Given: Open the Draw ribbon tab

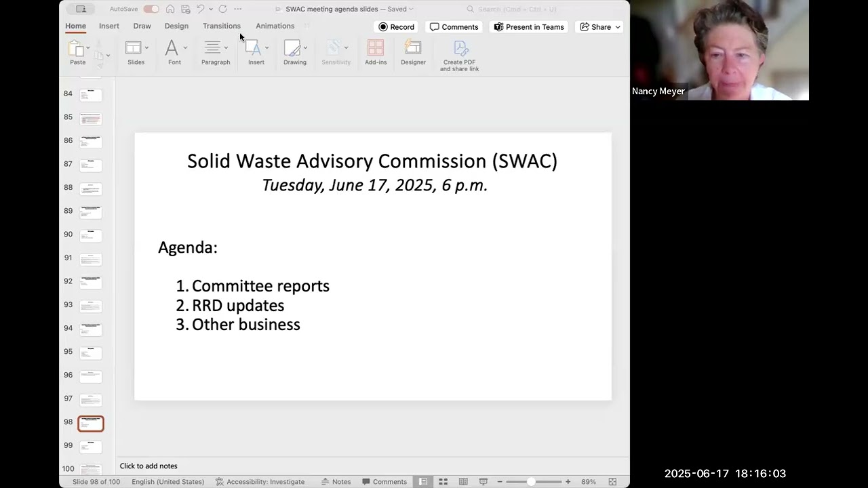Looking at the screenshot, I should [x=142, y=26].
